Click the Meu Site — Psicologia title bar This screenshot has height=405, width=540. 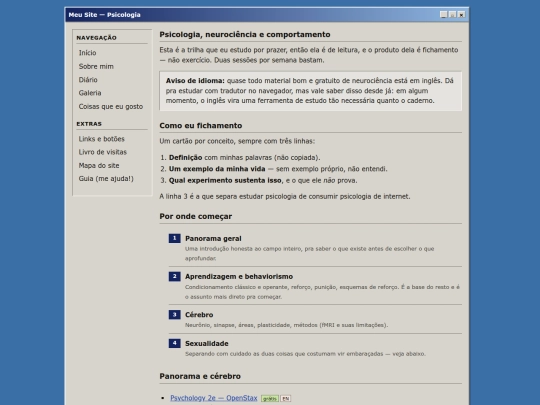(267, 15)
